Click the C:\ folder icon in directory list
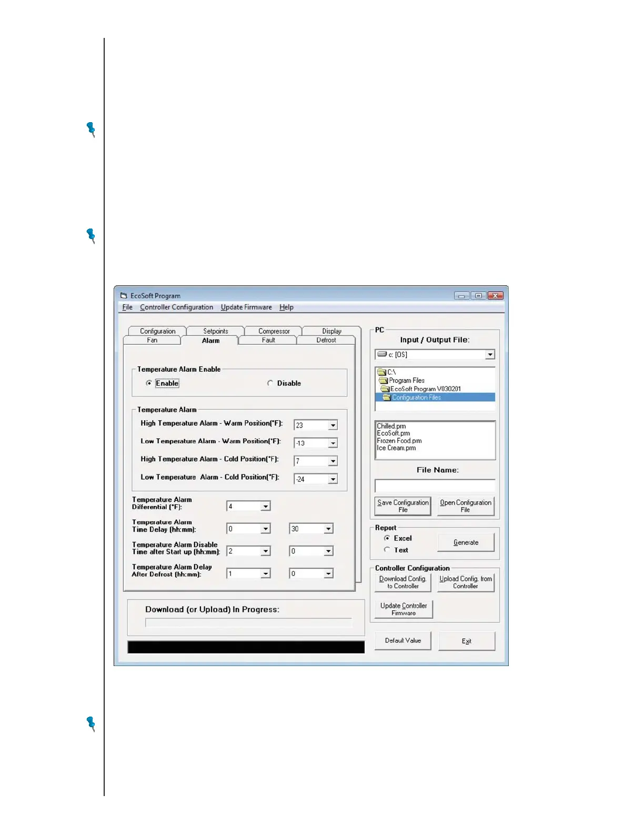The image size is (644, 834). pyautogui.click(x=382, y=372)
